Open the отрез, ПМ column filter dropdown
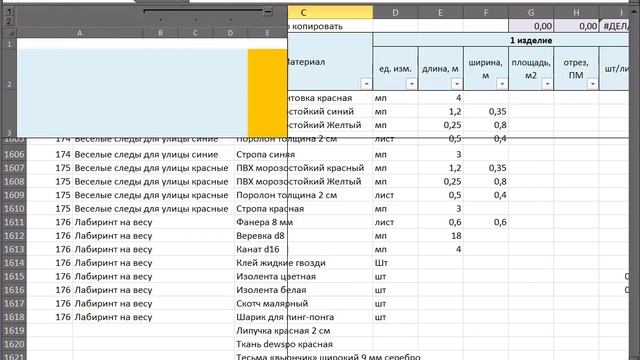 592,84
